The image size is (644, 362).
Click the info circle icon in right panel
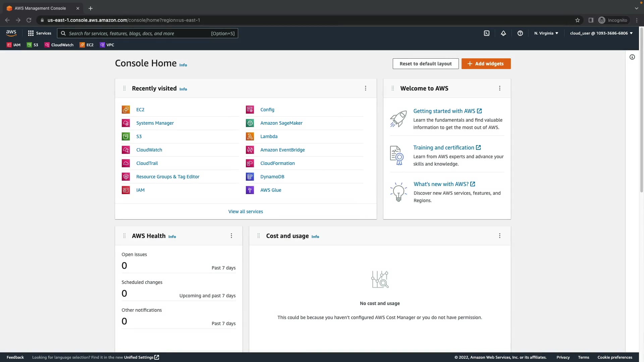[x=632, y=57]
